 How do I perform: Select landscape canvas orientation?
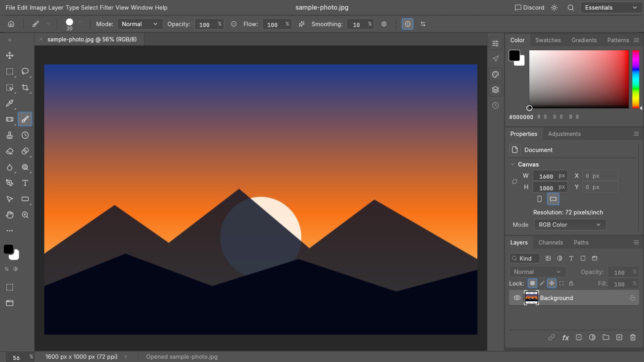coord(553,199)
